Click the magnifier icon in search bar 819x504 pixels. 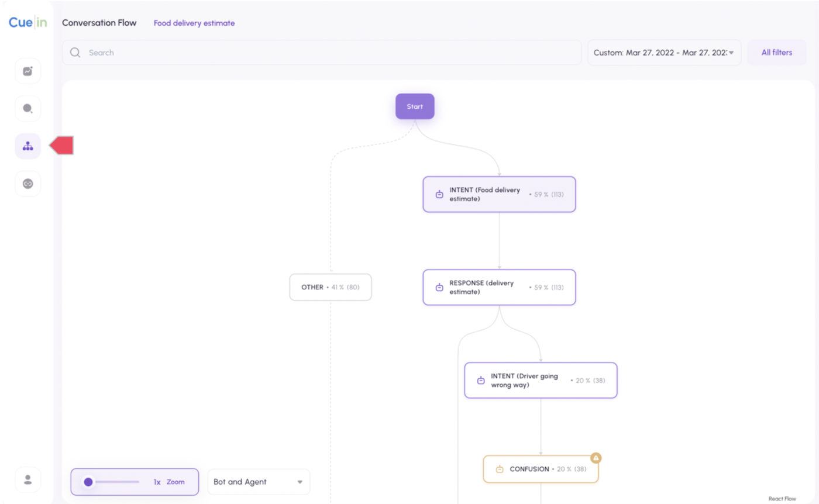(x=75, y=53)
